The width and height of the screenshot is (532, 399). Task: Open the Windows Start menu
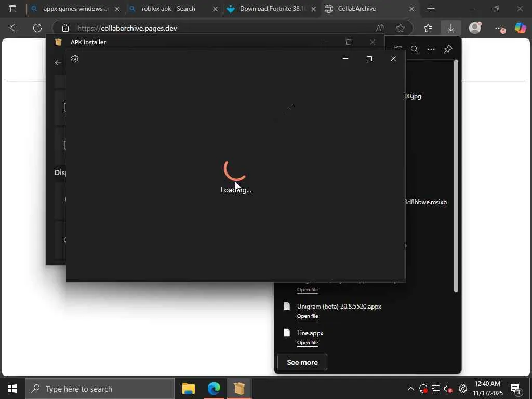(12, 389)
